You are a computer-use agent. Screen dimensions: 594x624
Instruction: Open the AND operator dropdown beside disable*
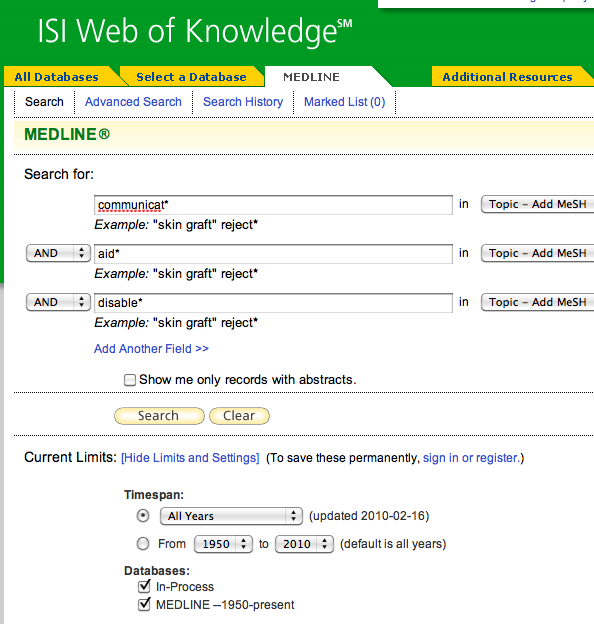tap(58, 302)
